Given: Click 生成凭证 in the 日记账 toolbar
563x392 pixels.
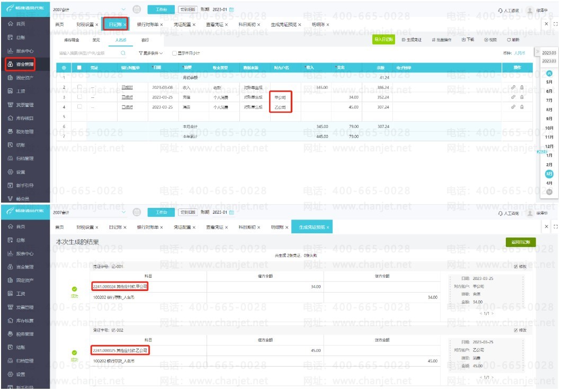Looking at the screenshot, I should [412, 40].
